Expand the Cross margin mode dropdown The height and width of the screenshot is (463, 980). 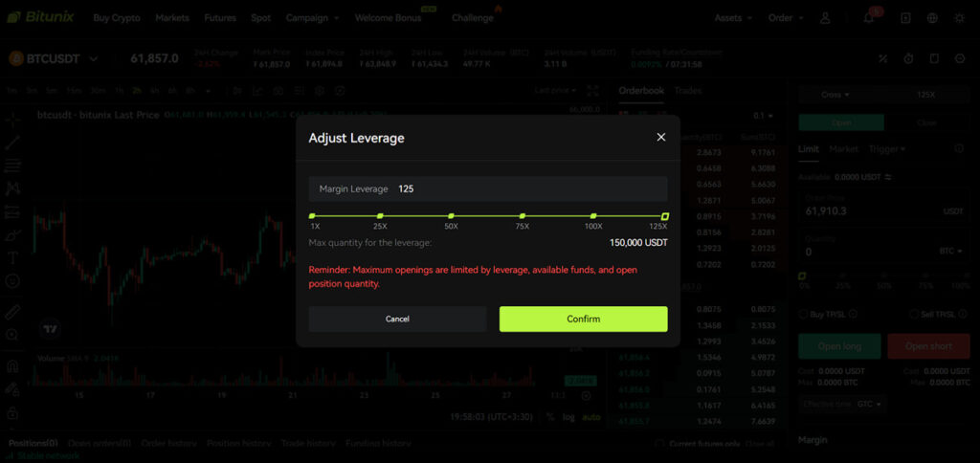(x=835, y=95)
